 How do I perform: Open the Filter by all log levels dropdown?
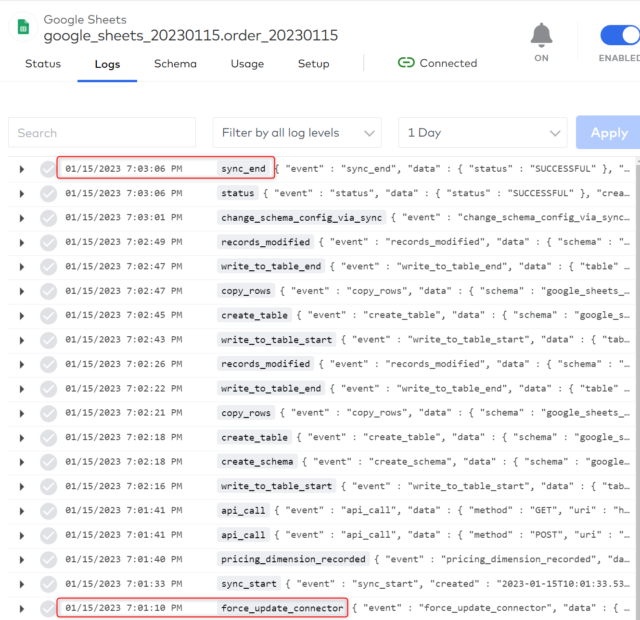297,133
